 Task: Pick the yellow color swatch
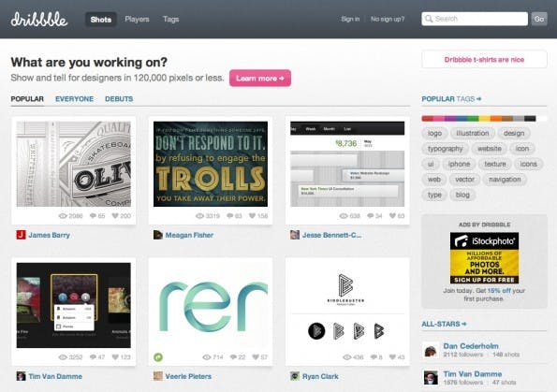[x=484, y=119]
